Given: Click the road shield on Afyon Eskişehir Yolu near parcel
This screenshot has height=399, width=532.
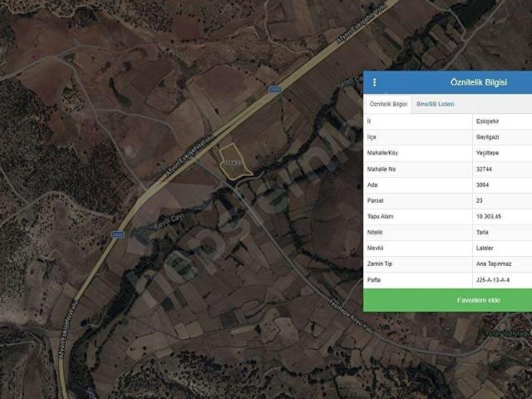Looking at the screenshot, I should 275,90.
